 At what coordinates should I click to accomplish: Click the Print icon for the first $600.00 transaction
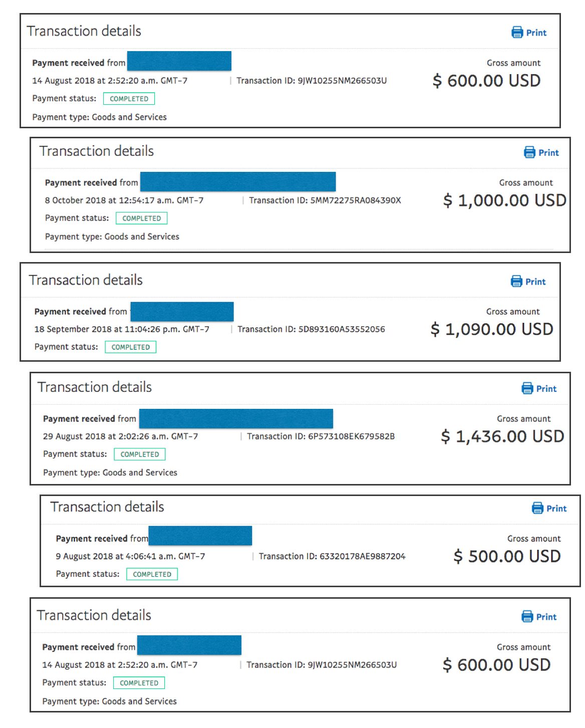[x=517, y=33]
